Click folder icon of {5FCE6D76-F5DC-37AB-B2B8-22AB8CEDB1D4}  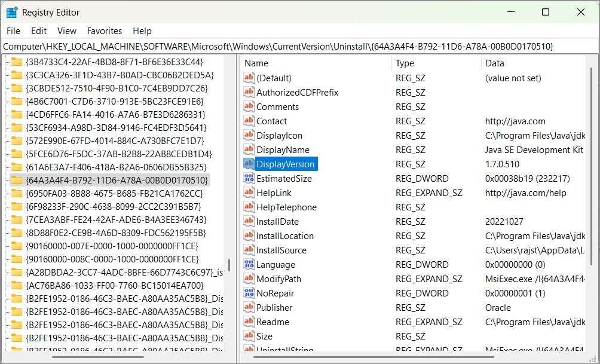[x=17, y=154]
